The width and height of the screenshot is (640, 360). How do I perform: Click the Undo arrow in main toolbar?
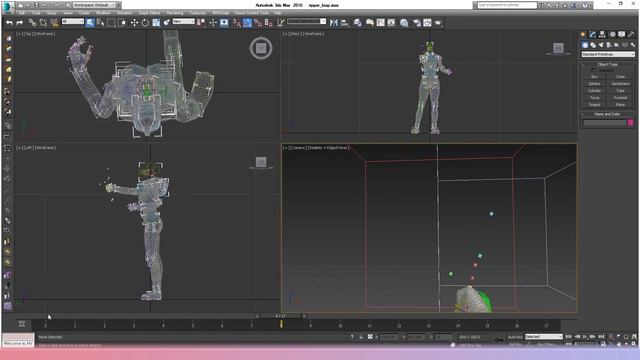click(x=9, y=23)
